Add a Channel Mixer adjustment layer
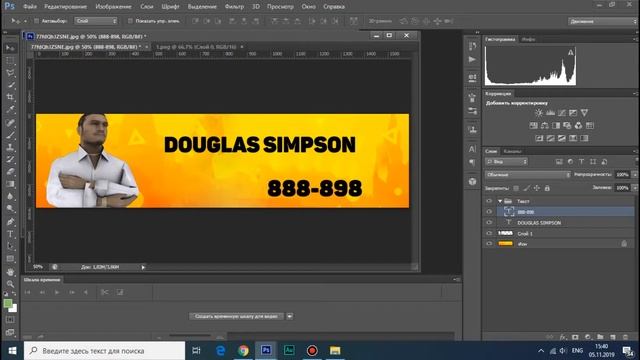The height and width of the screenshot is (360, 640). point(578,125)
